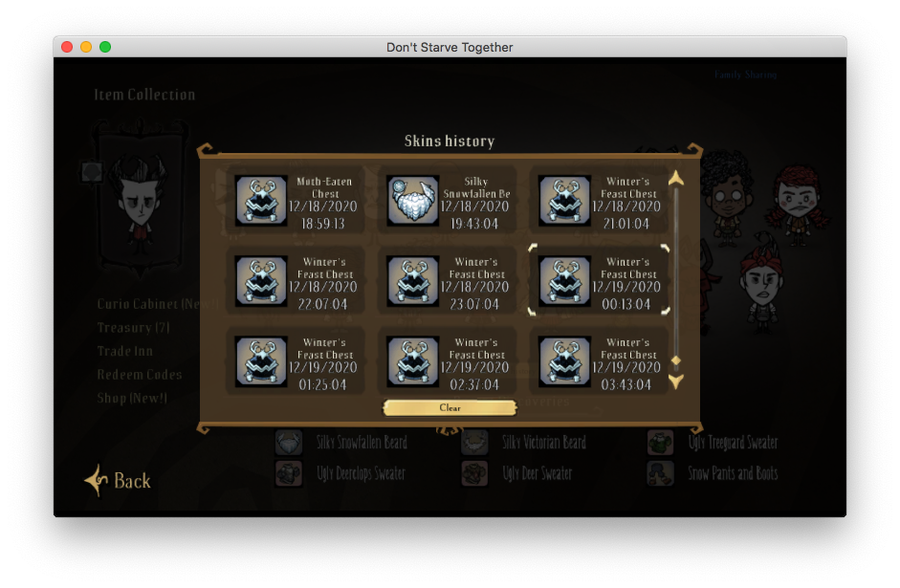Open the Family Sharing link

click(745, 75)
